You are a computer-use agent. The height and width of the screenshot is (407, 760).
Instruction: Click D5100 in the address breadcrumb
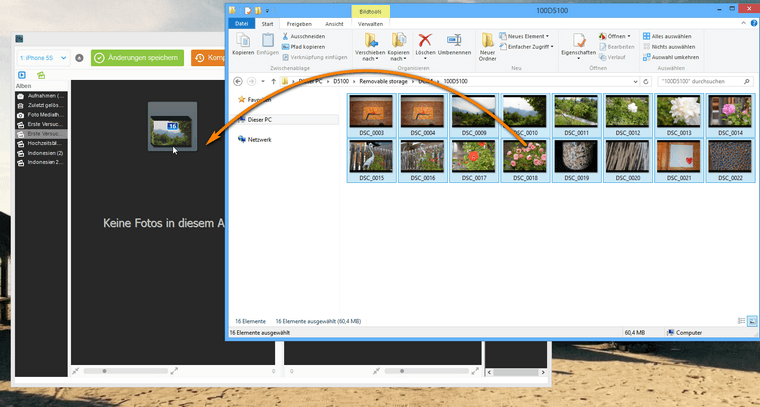point(341,81)
